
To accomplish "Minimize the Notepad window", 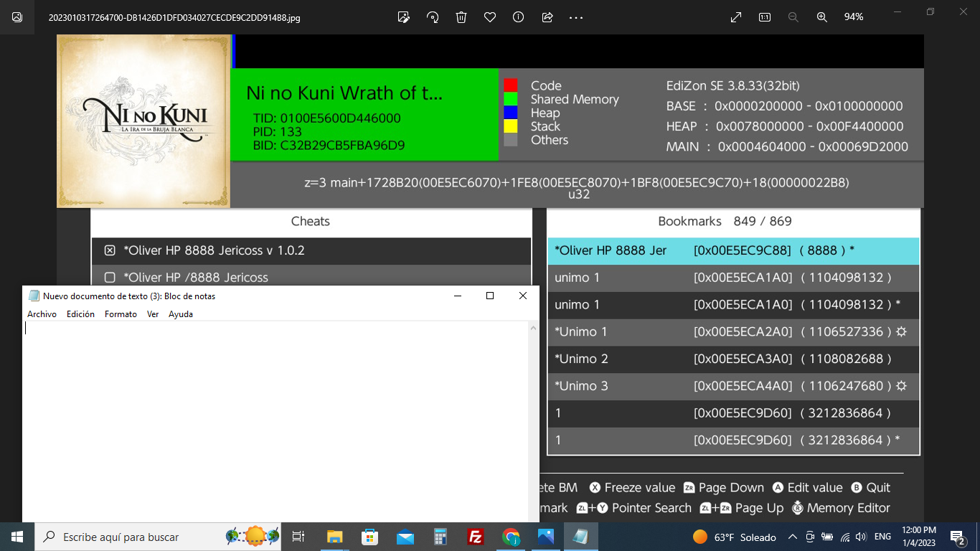I will 457,296.
